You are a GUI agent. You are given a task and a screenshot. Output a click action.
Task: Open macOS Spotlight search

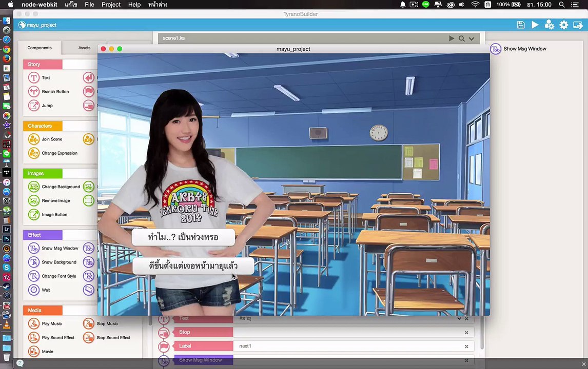tap(561, 5)
